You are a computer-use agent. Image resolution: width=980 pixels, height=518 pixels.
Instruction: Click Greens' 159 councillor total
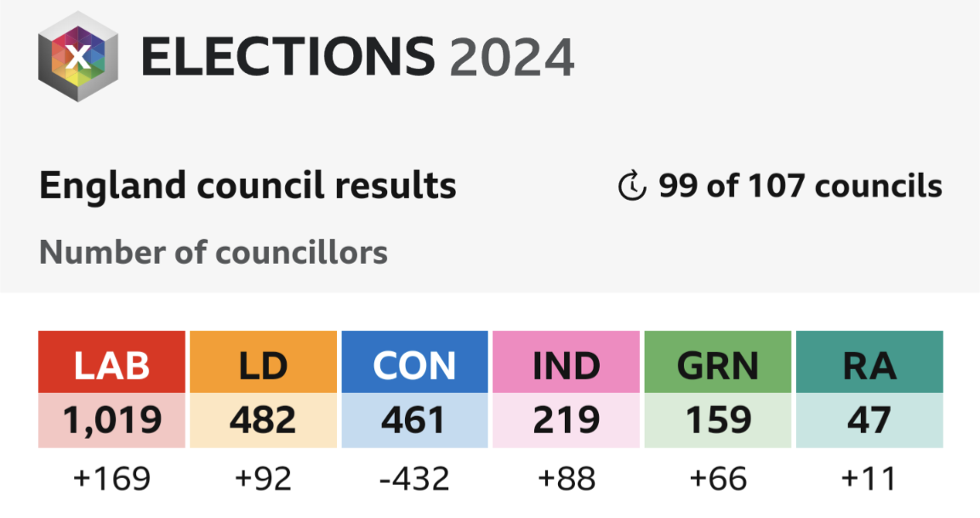click(x=717, y=420)
